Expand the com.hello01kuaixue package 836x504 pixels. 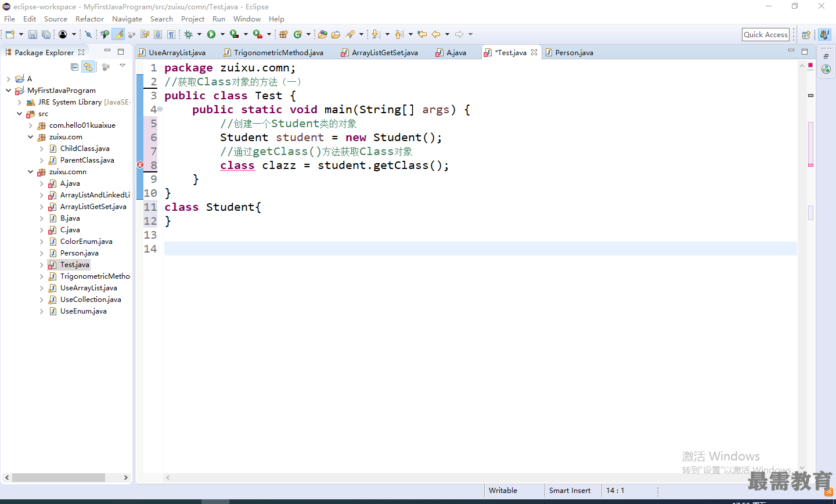(x=30, y=125)
